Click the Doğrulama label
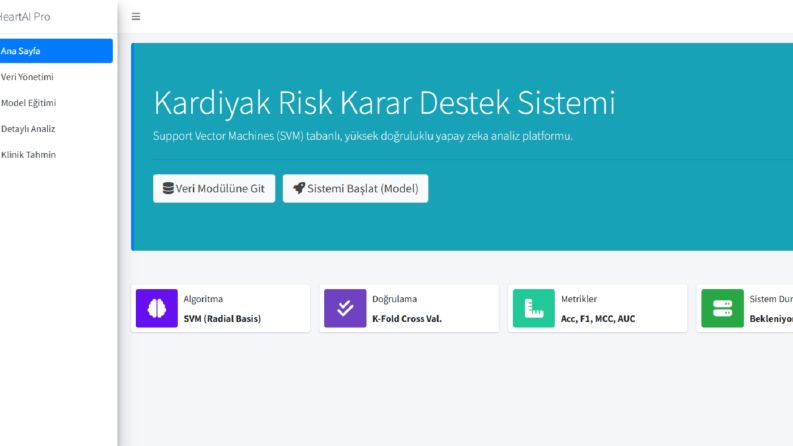 point(394,299)
